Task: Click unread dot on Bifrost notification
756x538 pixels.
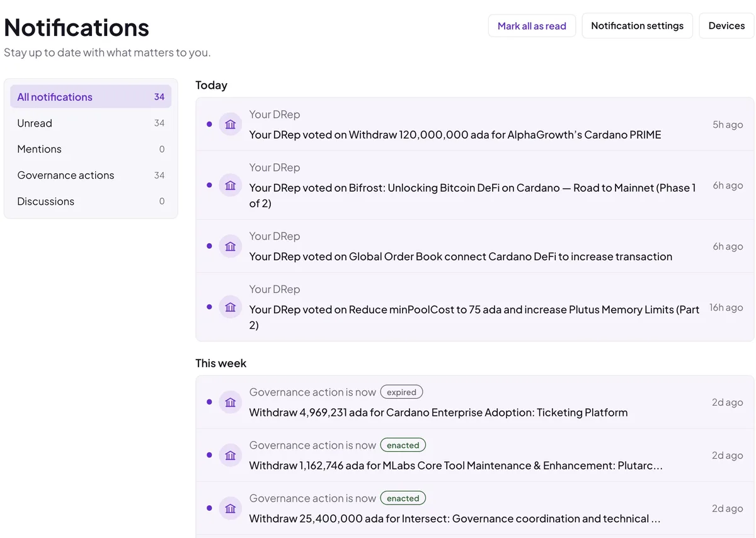Action: coord(209,185)
